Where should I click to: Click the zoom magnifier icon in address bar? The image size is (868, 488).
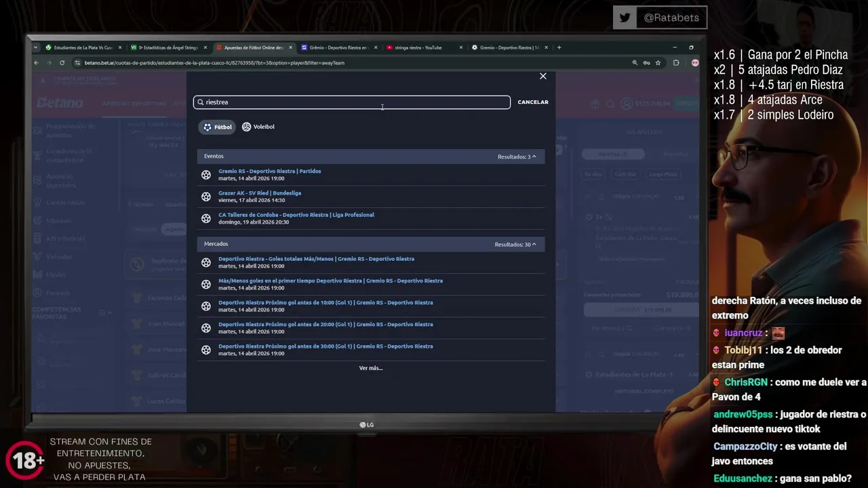635,62
